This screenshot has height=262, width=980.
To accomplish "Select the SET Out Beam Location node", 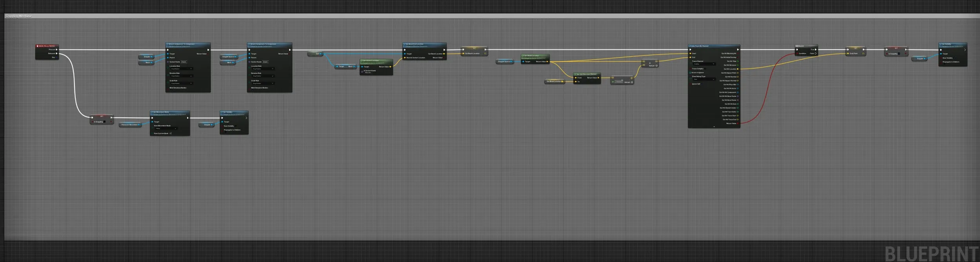I will pyautogui.click(x=474, y=51).
